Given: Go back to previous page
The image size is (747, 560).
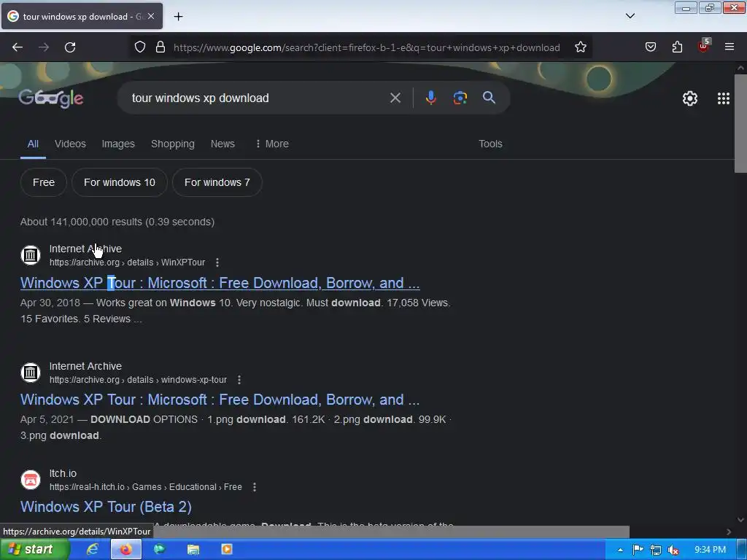Looking at the screenshot, I should tap(18, 47).
